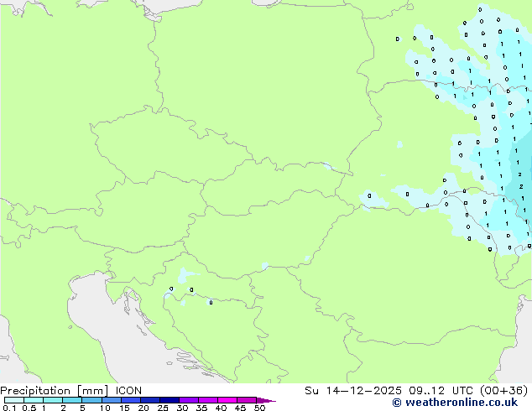This screenshot has width=532, height=411.
Task: Open the weatheronline.co.uk credit link
Action: click(455, 403)
